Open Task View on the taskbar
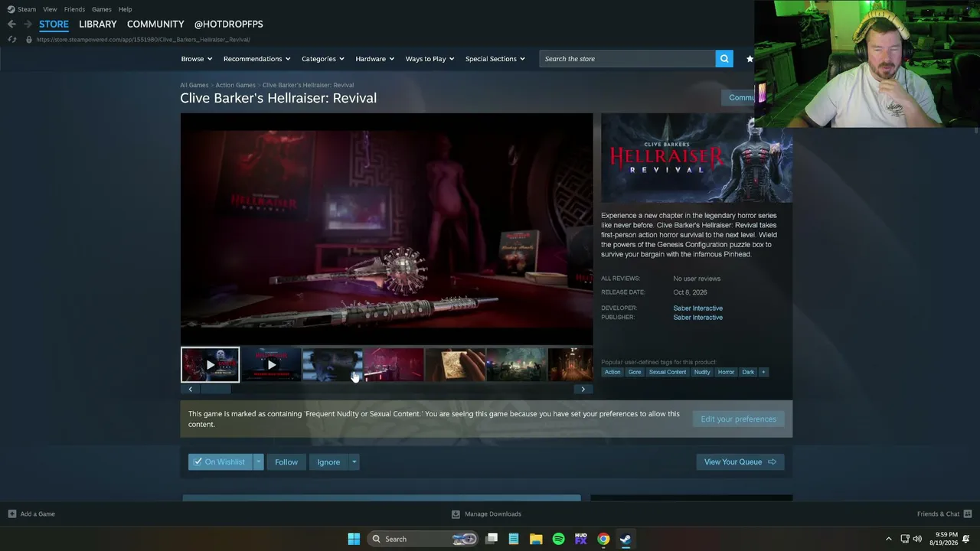Screen dimensions: 980x551 492,539
